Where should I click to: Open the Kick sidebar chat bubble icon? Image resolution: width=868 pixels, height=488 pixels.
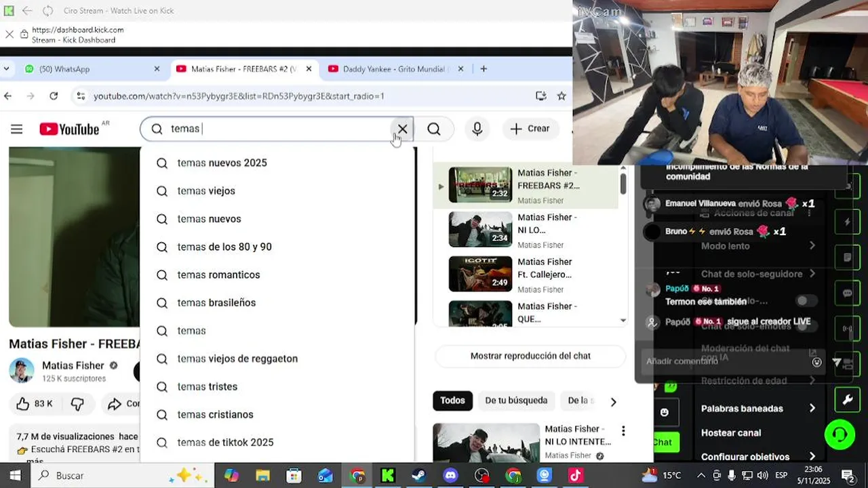pyautogui.click(x=847, y=293)
